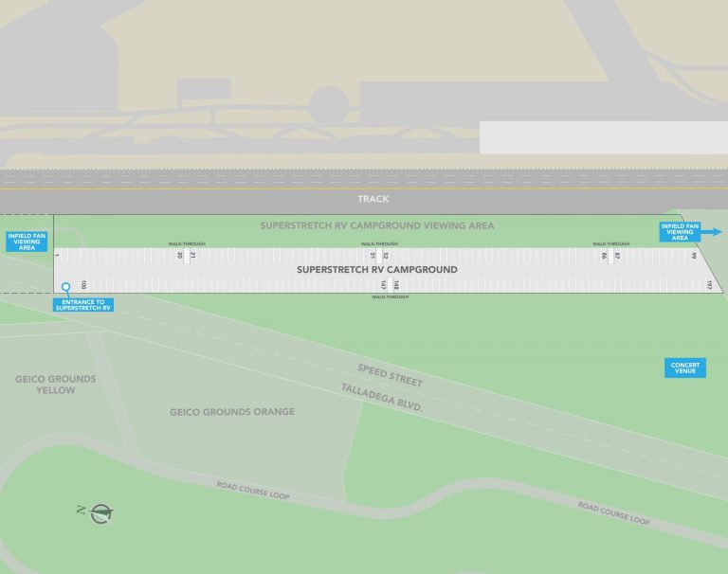The width and height of the screenshot is (728, 574).
Task: Select the Entrance to Superstretch RV label
Action: click(83, 305)
